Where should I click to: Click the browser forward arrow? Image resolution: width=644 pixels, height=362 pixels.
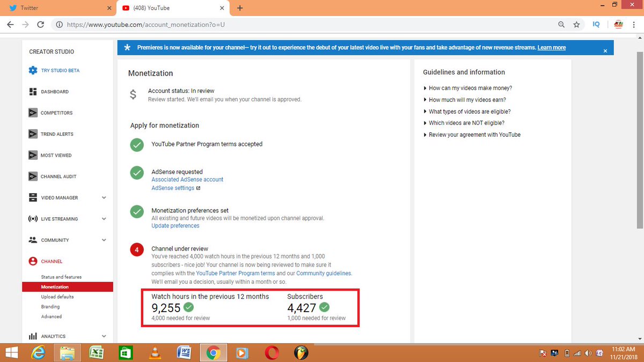(x=25, y=24)
